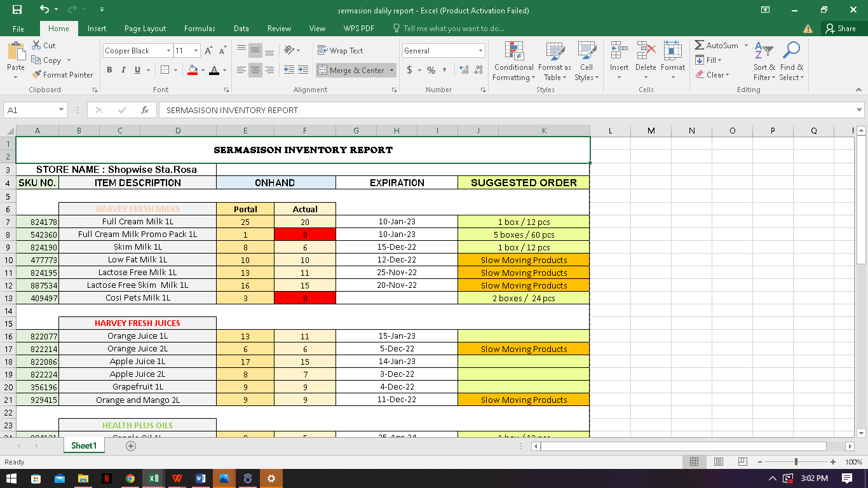Switch to Page Layout view in status bar
This screenshot has width=868, height=488.
click(719, 462)
